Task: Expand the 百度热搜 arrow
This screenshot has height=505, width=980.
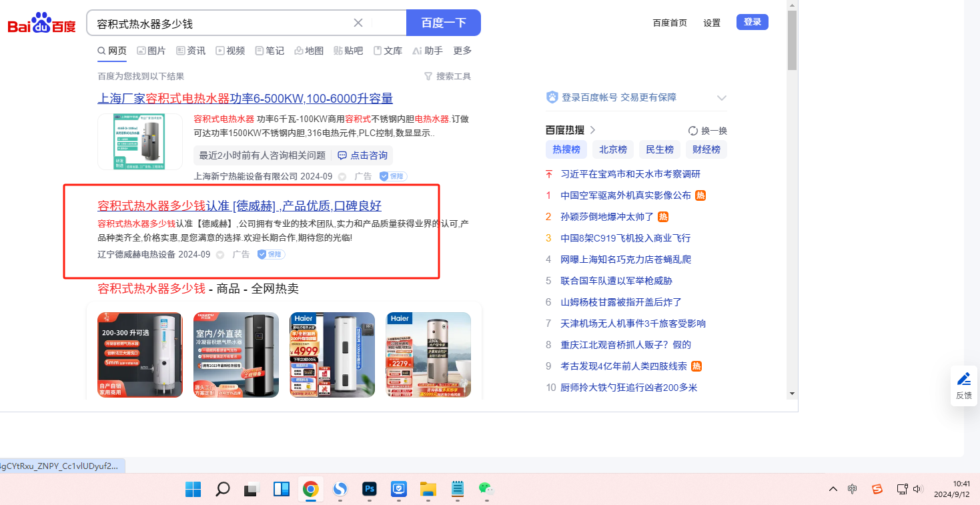Action: click(592, 130)
